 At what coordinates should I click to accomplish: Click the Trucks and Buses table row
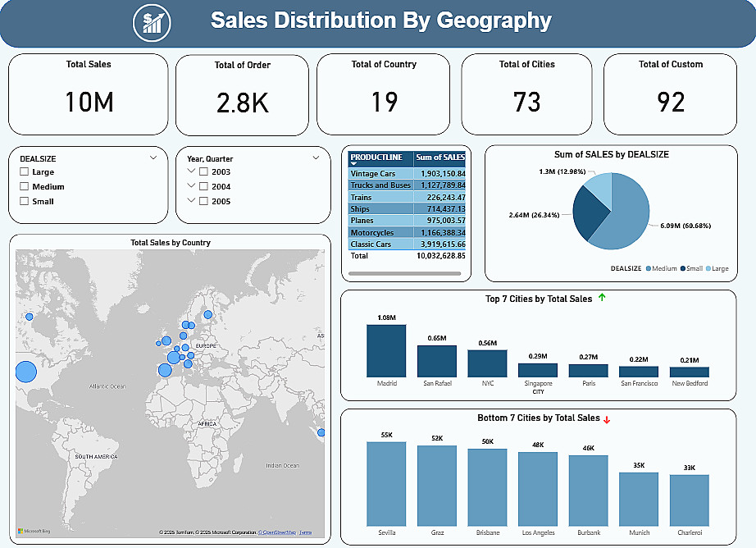point(407,185)
